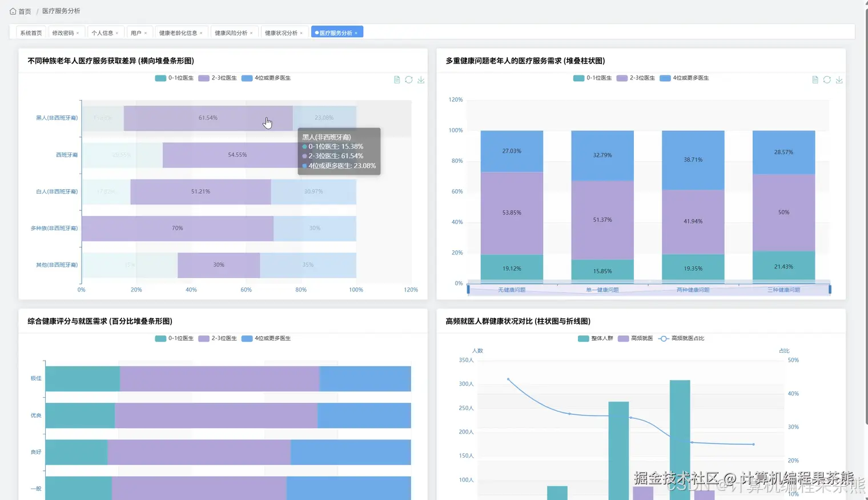Close the 健康老龄化信息 tab
This screenshot has height=500, width=868.
click(201, 33)
